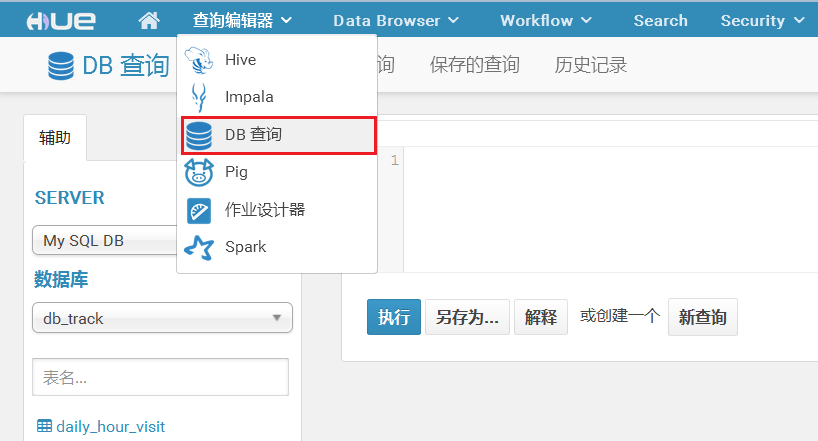The image size is (818, 441).
Task: Click line number 1 in editor gutter
Action: point(395,160)
